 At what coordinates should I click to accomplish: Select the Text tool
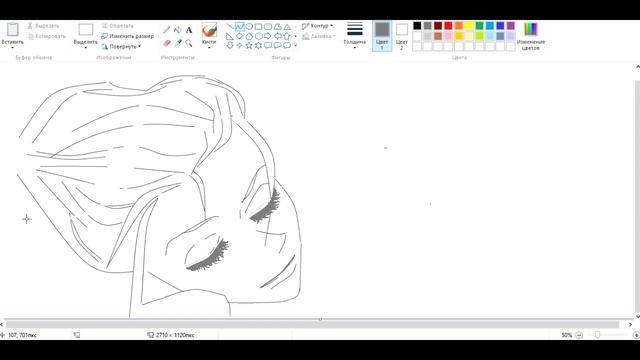189,30
